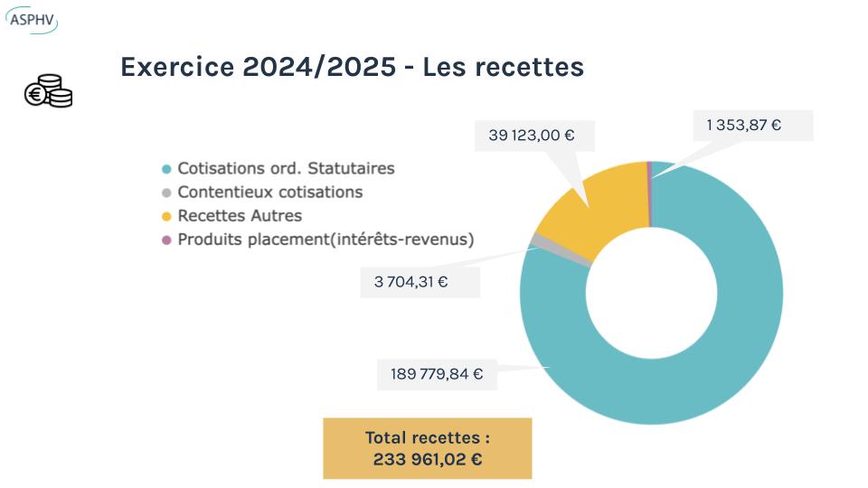Click the teal Cotisations legend dot
Image resolution: width=868 pixels, height=488 pixels.
pyautogui.click(x=165, y=169)
